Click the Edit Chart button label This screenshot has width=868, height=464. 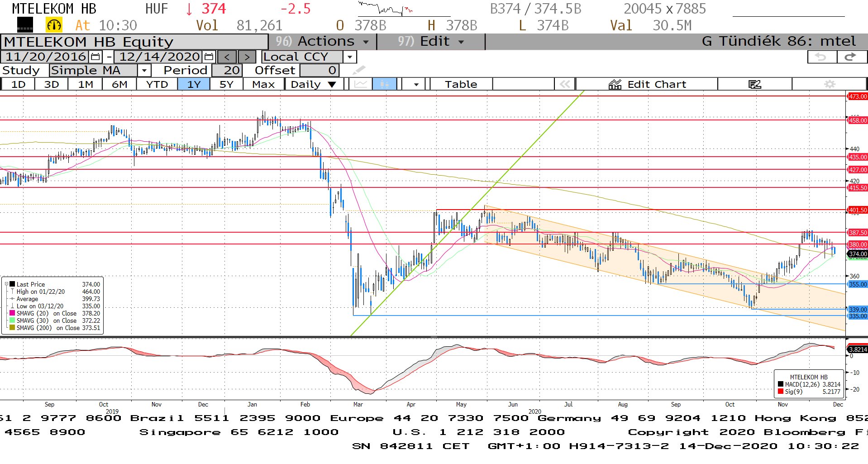pyautogui.click(x=657, y=84)
